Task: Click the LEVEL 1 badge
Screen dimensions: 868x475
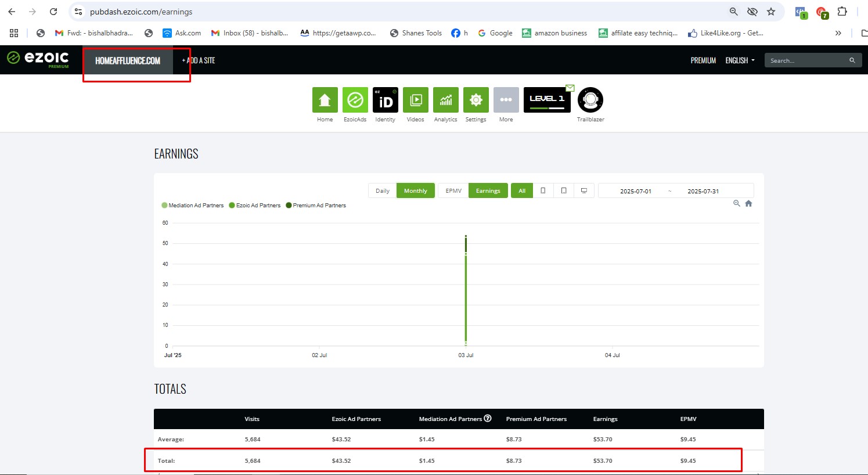Action: 547,100
